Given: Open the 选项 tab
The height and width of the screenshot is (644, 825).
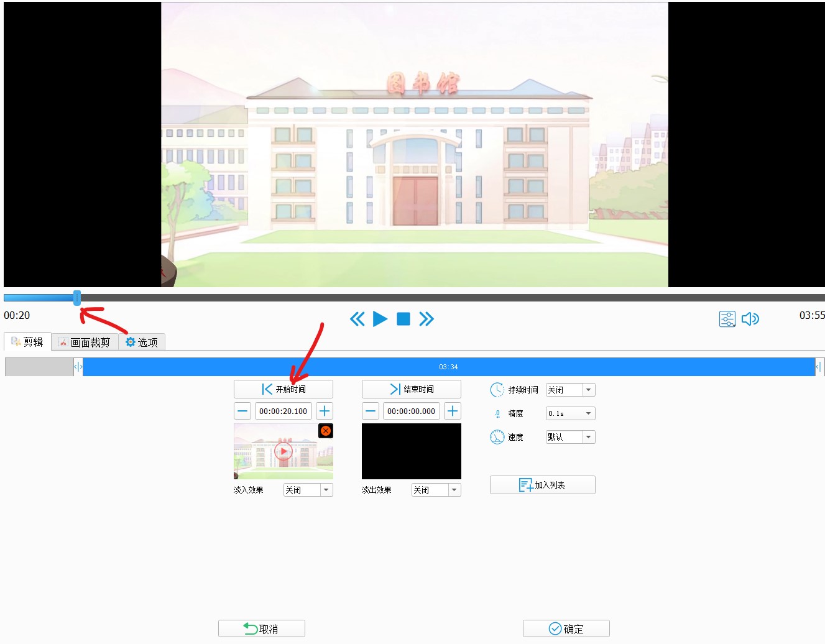Looking at the screenshot, I should coord(142,343).
